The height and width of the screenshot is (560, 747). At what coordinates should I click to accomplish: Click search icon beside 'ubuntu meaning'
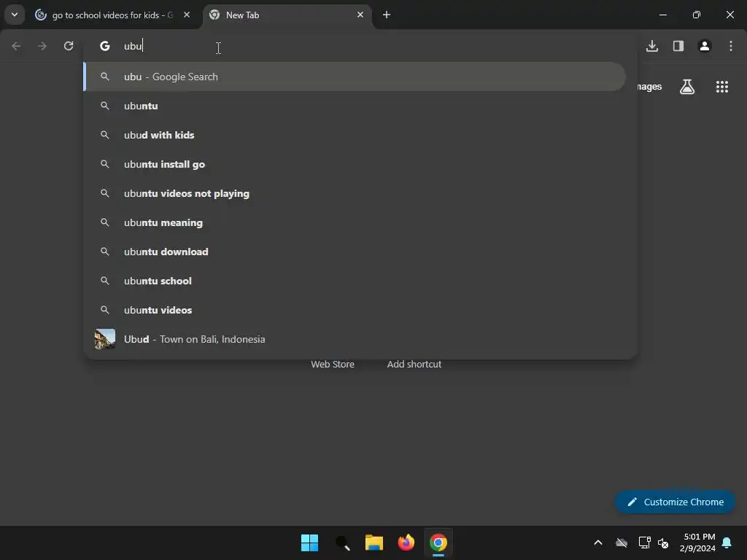point(105,222)
